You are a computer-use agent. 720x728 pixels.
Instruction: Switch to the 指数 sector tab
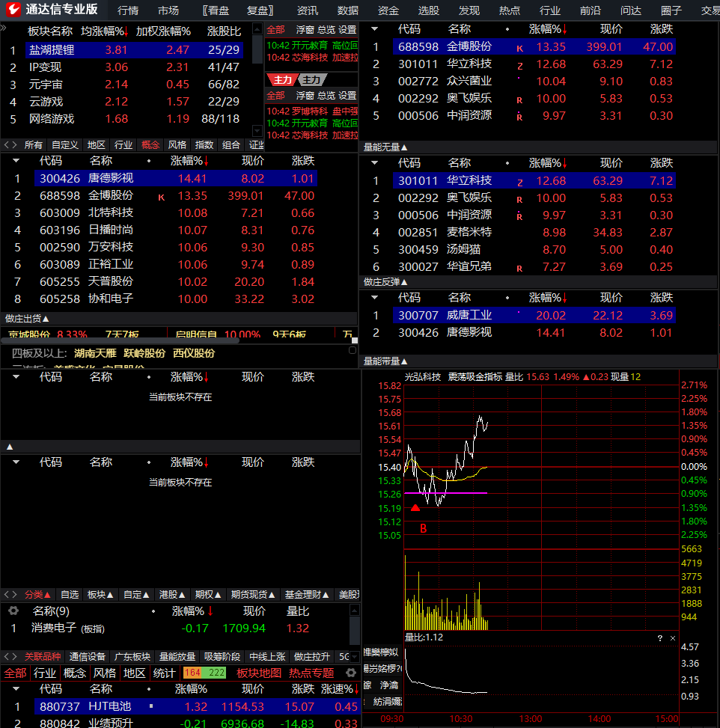[x=204, y=145]
